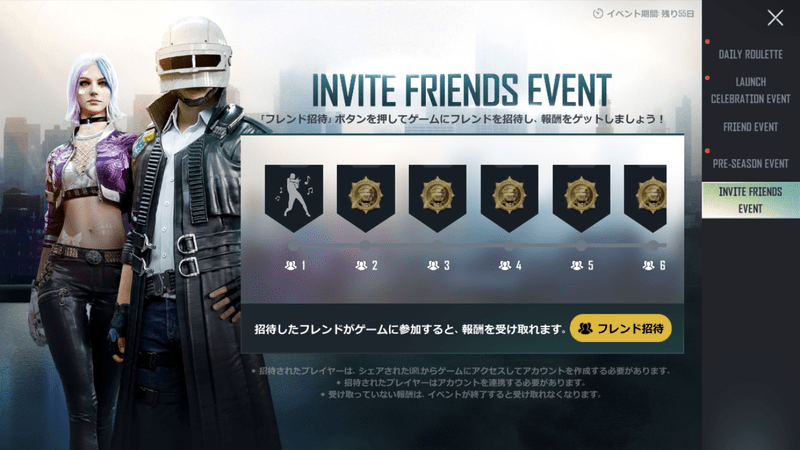Click the friends icon beside number 4

(505, 265)
